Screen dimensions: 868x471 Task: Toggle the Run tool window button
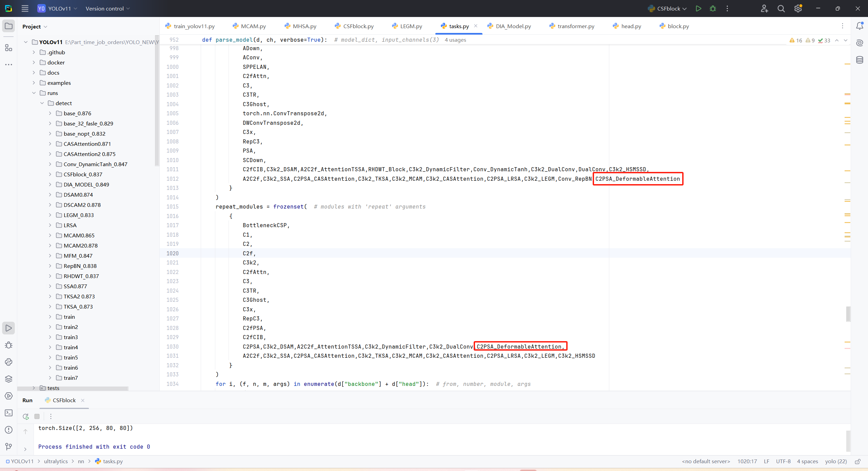pyautogui.click(x=9, y=328)
